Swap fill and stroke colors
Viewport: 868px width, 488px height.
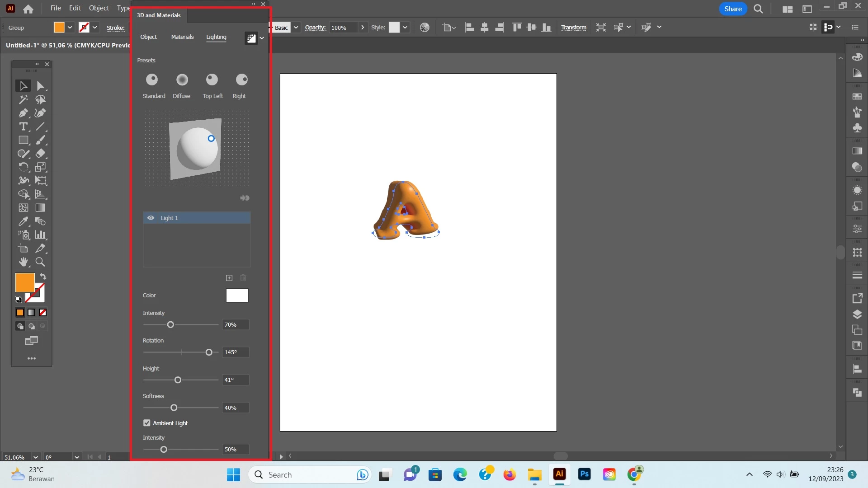(43, 277)
